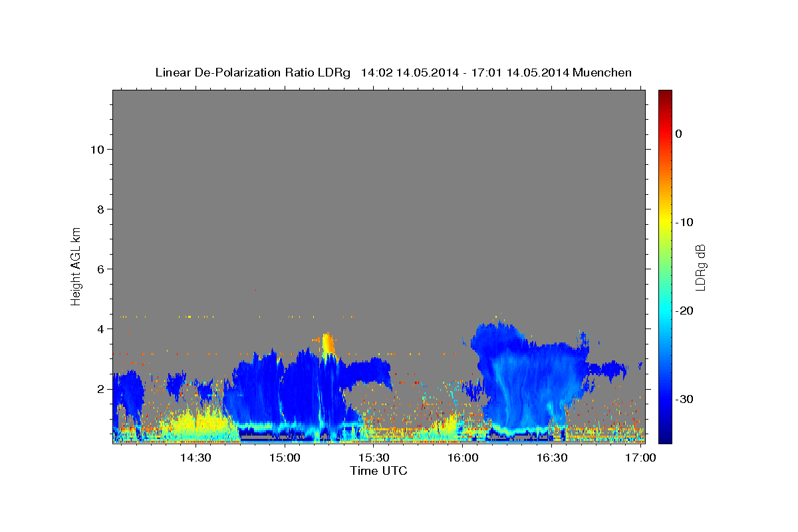Viewport: 798px width, 532px height.
Task: Click the colorbar value label 0
Action: tap(678, 134)
